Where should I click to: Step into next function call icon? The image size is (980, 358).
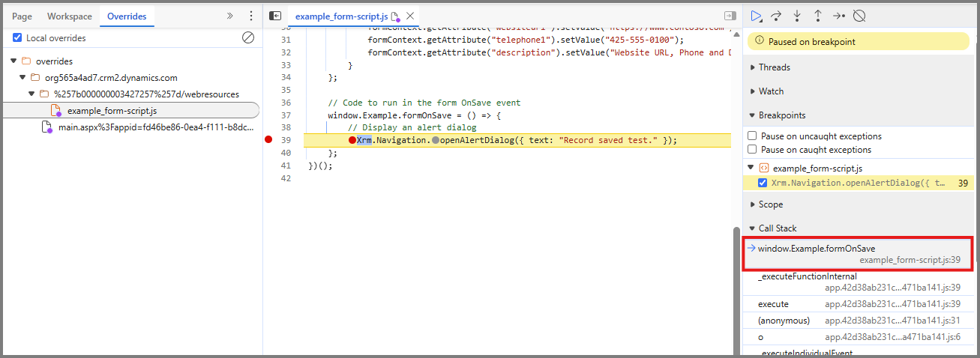pyautogui.click(x=798, y=16)
